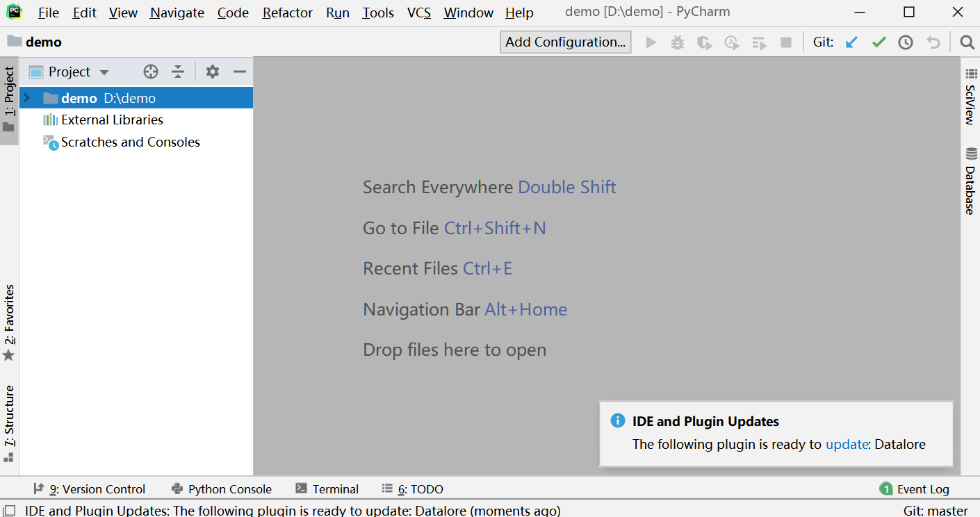The width and height of the screenshot is (980, 517).
Task: Open the Window menu
Action: click(x=468, y=13)
